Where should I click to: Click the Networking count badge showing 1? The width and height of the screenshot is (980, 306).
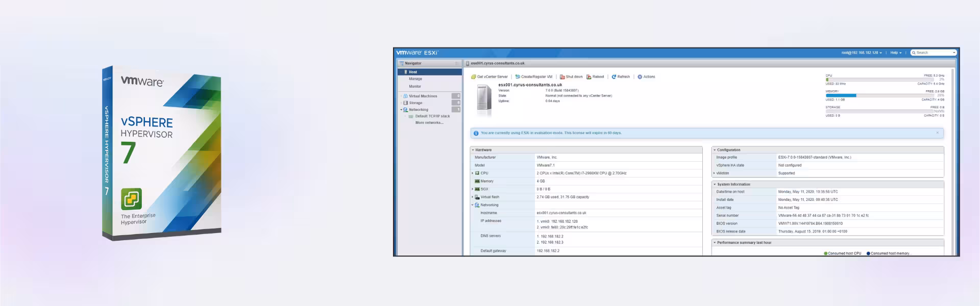tap(456, 110)
